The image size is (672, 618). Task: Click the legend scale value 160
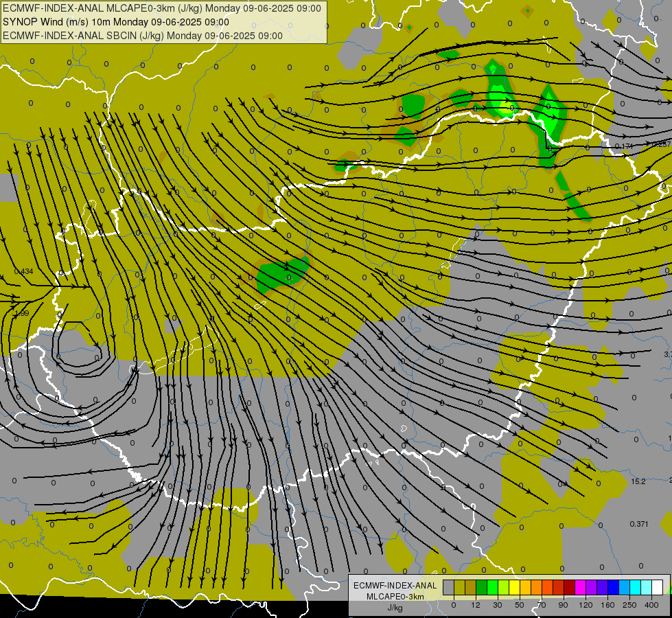pos(607,605)
